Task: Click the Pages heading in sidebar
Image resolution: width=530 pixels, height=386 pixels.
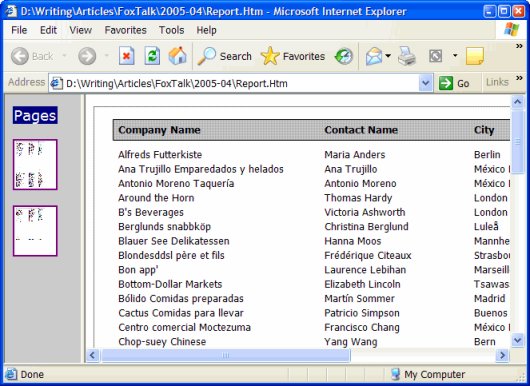Action: pos(35,116)
